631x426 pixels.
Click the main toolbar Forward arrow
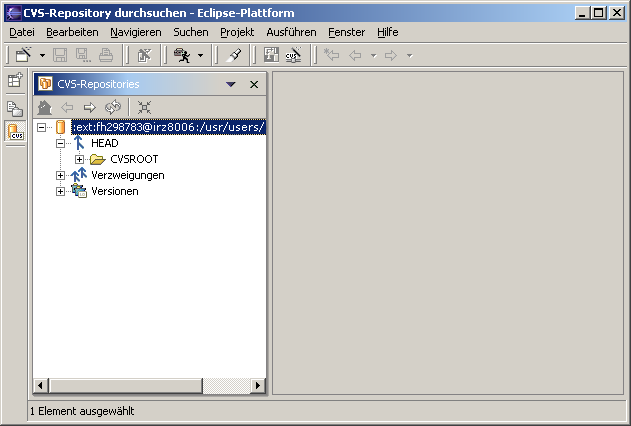[x=391, y=55]
